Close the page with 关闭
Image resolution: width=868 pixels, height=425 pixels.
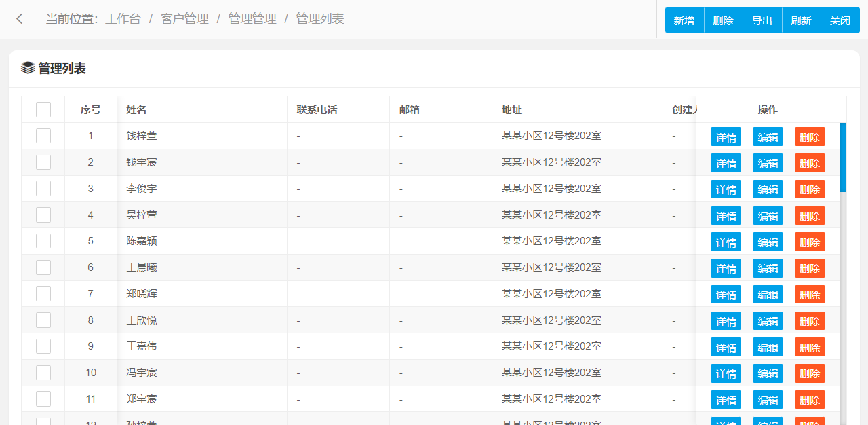point(840,20)
